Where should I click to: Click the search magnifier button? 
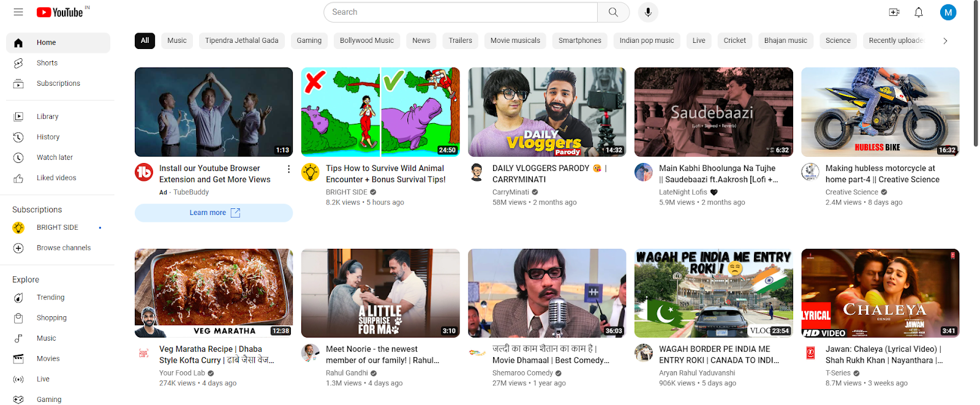click(613, 12)
